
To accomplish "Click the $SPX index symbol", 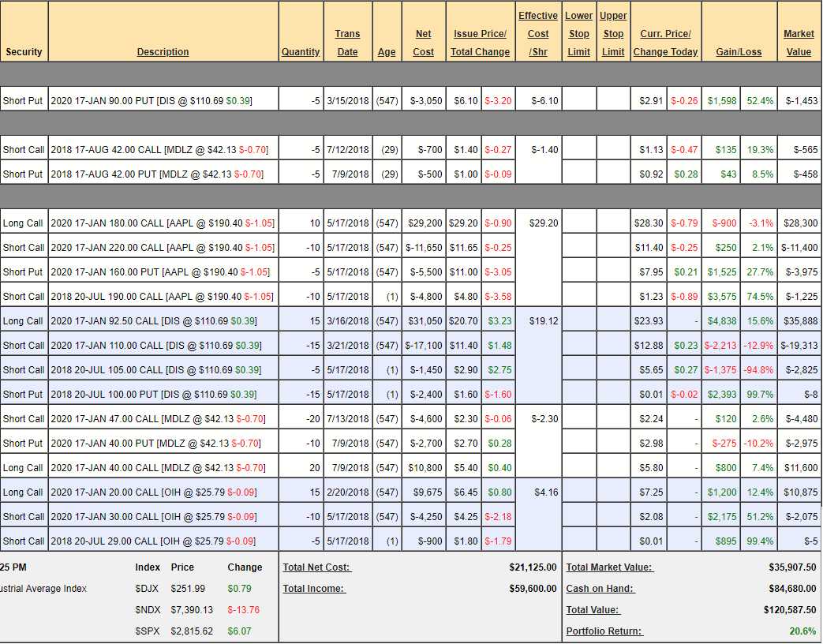I will [148, 631].
